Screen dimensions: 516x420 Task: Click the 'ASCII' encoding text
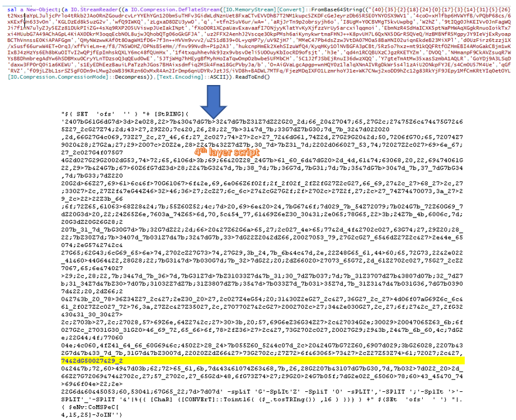(218, 77)
